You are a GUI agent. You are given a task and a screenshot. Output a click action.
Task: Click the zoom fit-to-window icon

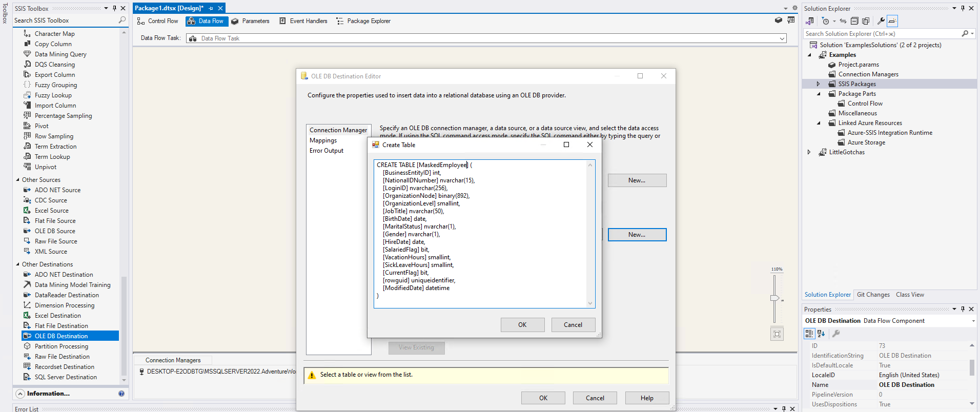[x=777, y=334]
